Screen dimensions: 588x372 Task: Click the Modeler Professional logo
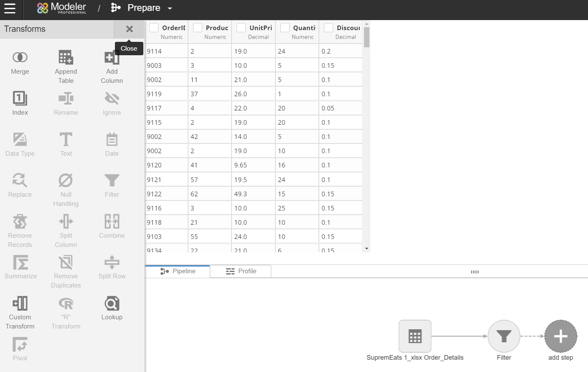pyautogui.click(x=61, y=8)
